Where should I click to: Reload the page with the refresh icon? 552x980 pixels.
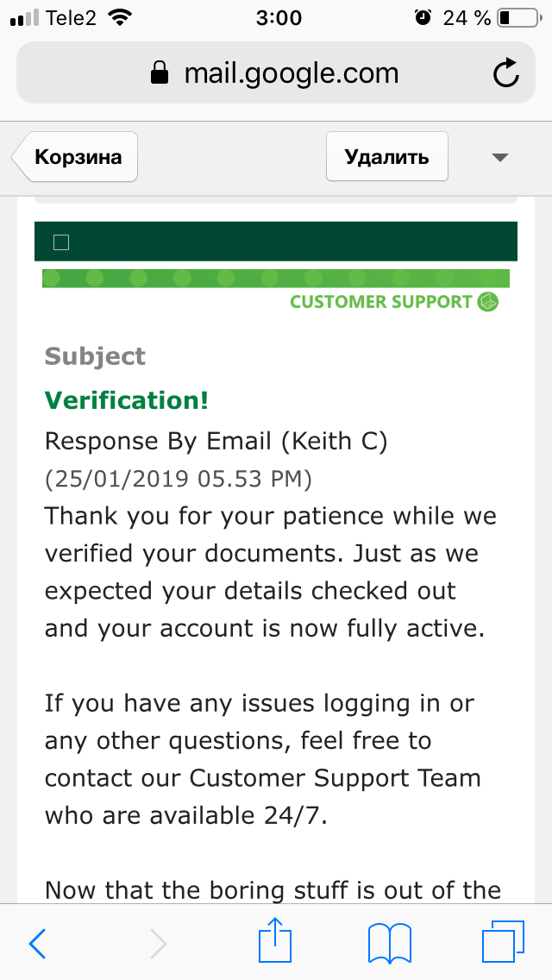(505, 73)
